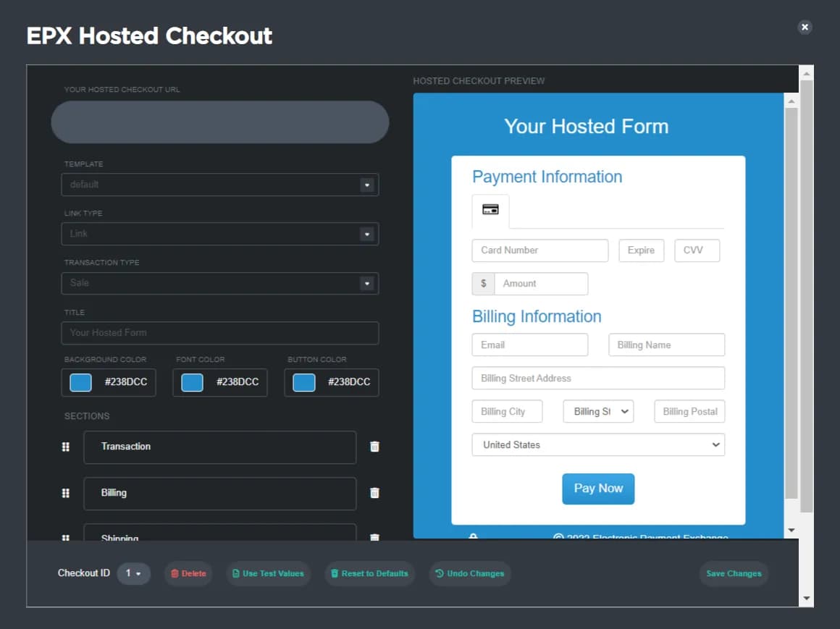The image size is (840, 629).
Task: Click the Payment Information heading
Action: pos(547,177)
